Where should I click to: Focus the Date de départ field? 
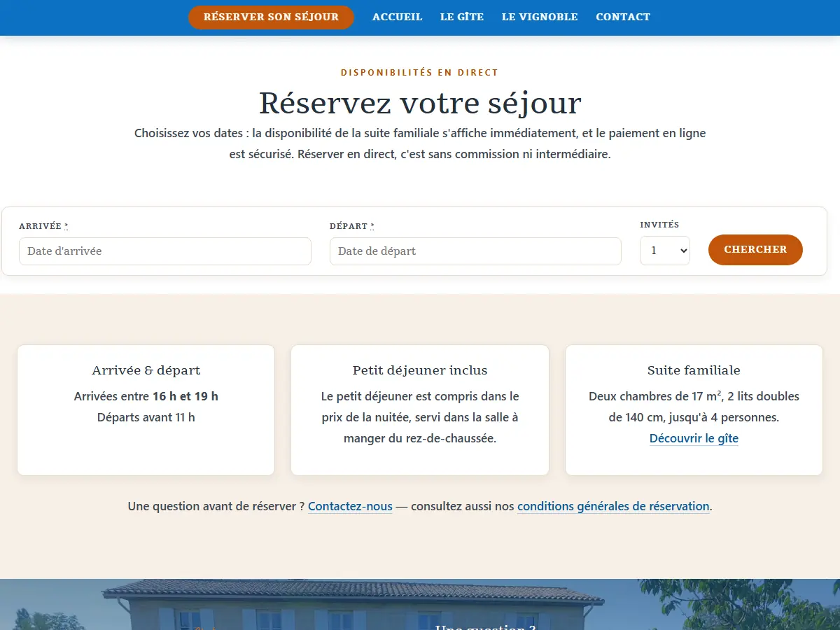point(475,251)
